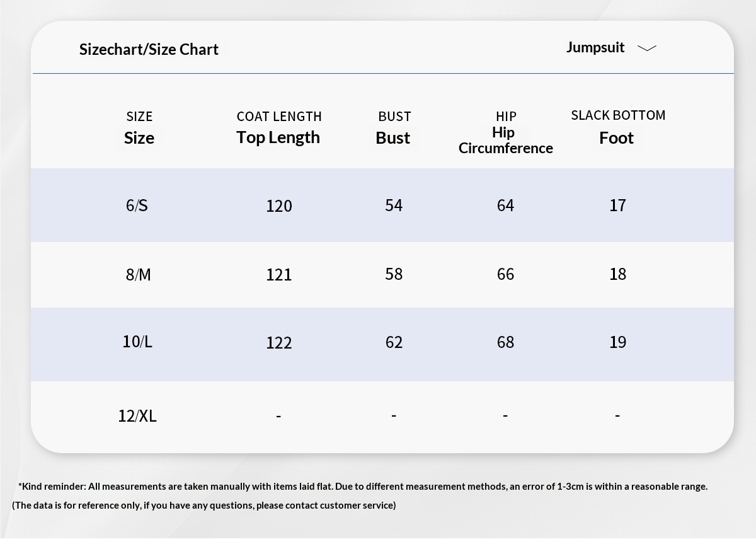The height and width of the screenshot is (549, 756).
Task: Select the Top Length column header
Action: [x=278, y=137]
